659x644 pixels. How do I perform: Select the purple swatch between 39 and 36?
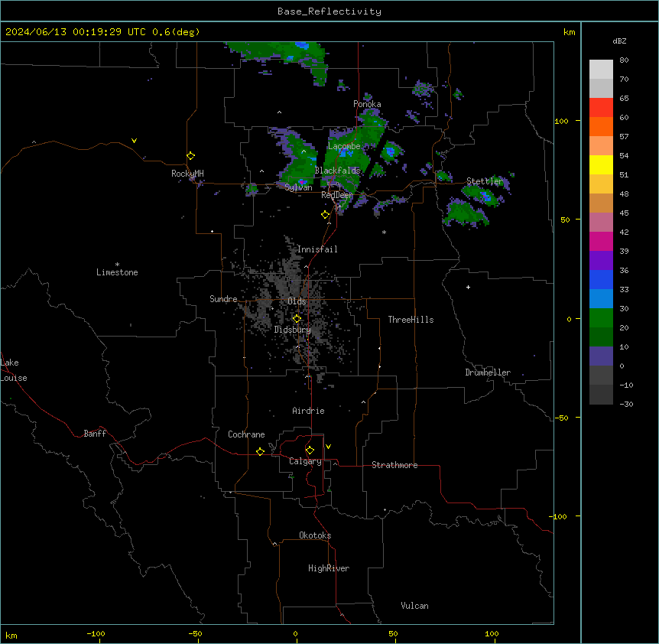[601, 260]
